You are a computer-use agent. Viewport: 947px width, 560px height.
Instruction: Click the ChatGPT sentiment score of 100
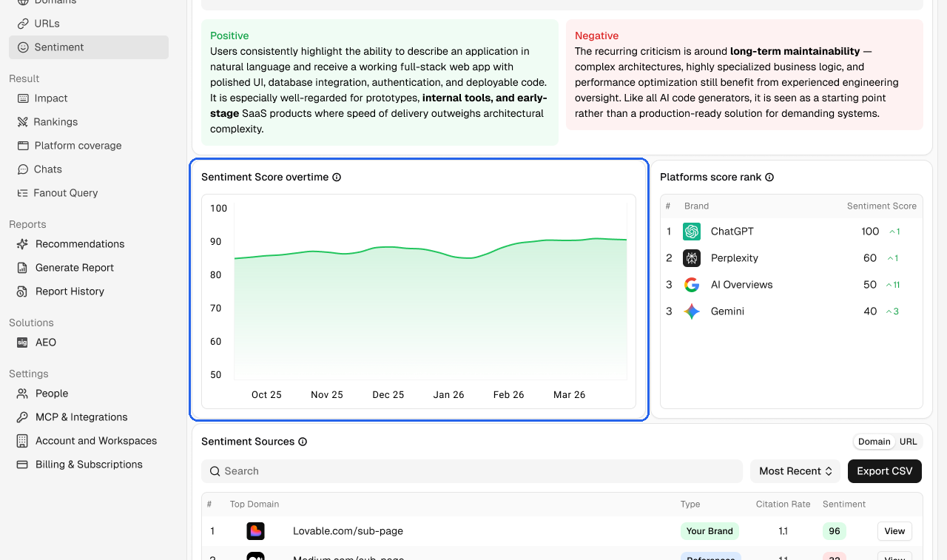870,232
